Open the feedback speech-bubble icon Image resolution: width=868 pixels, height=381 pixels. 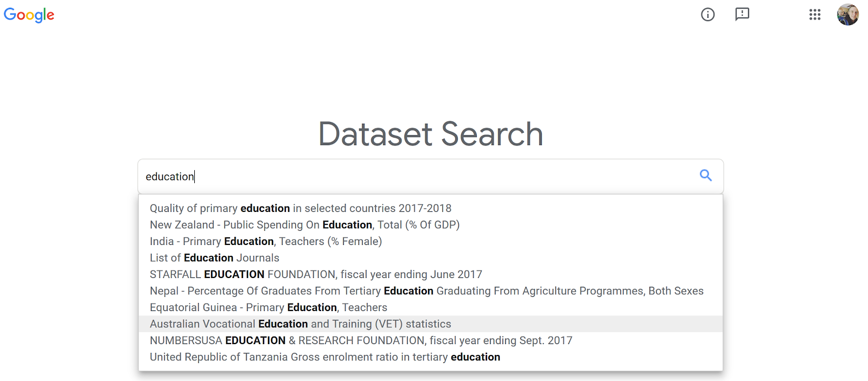(x=742, y=15)
